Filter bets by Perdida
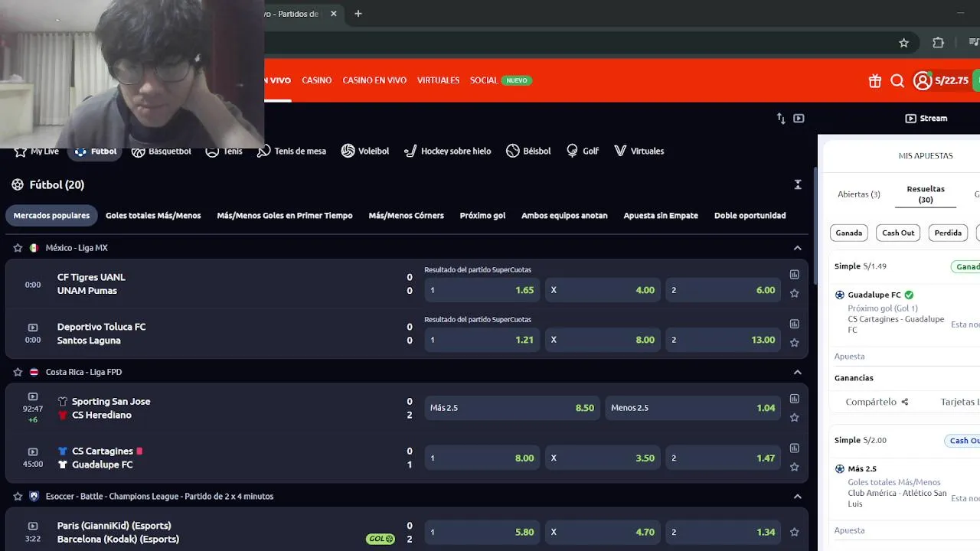 [x=948, y=233]
